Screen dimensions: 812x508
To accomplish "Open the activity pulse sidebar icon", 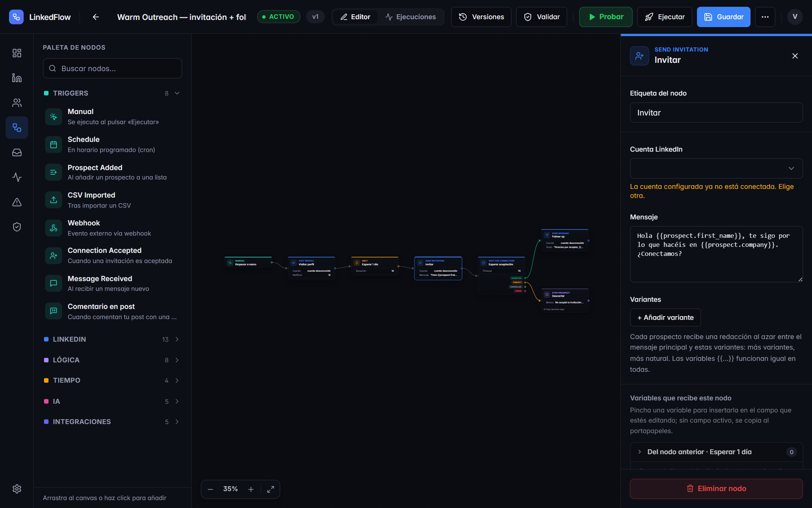I will tap(17, 177).
